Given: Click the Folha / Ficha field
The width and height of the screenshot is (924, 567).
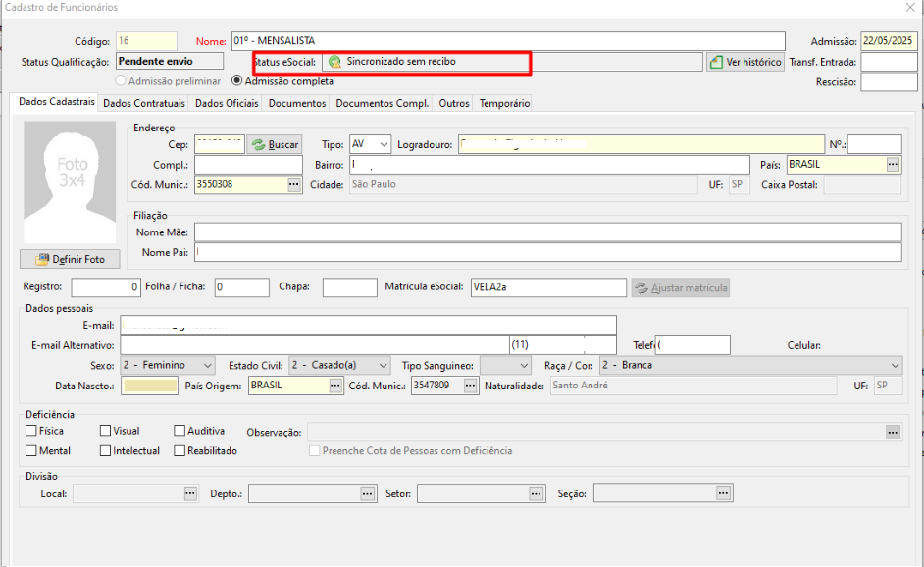Looking at the screenshot, I should 241,287.
